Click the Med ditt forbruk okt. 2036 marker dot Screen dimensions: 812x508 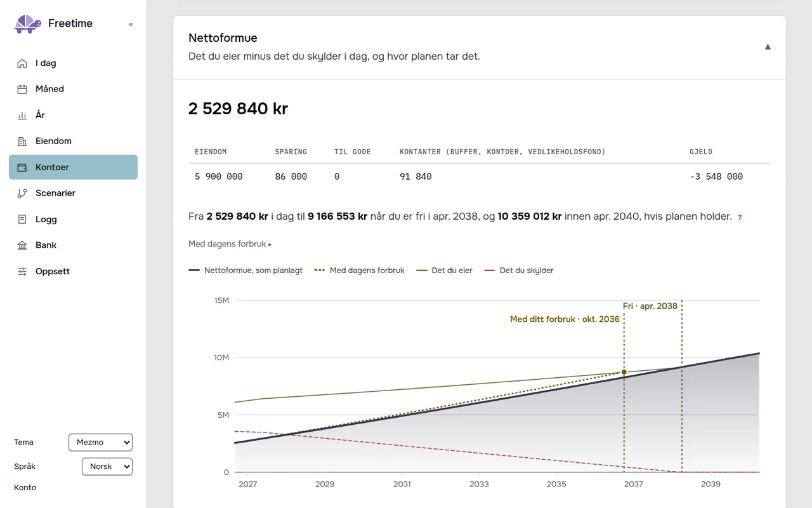624,372
